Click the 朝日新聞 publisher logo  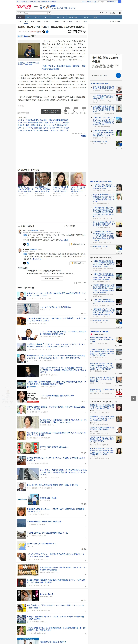pos(77,32)
